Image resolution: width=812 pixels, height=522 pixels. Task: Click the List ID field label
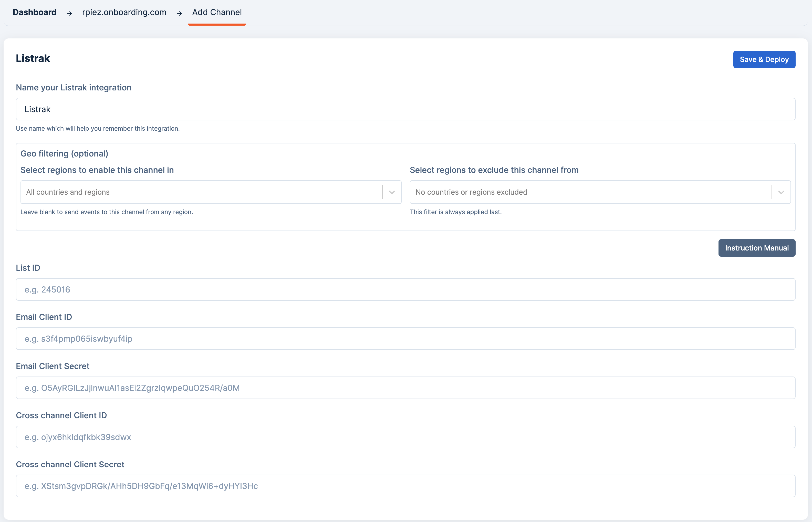(x=28, y=268)
